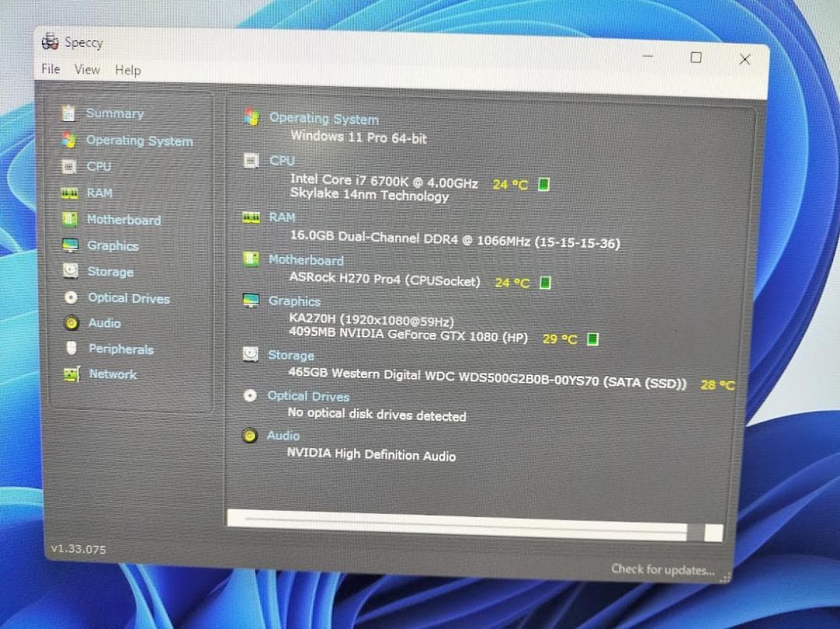Click the Summary sidebar icon

69,114
